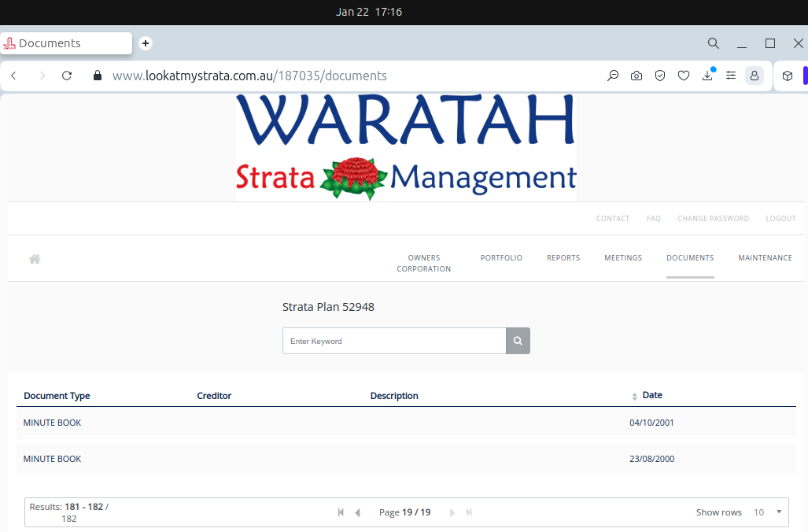View site security padlock info
This screenshot has width=808, height=532.
(97, 76)
